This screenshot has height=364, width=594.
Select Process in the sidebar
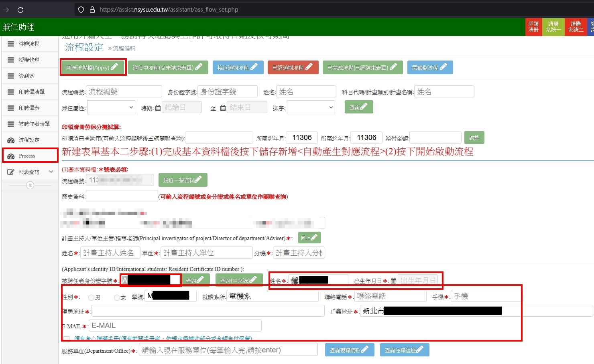coord(30,156)
